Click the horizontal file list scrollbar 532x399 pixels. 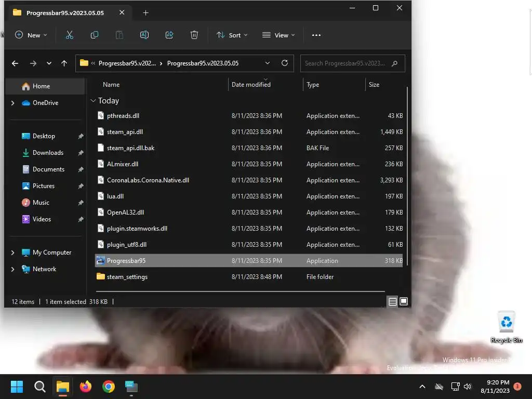240,291
